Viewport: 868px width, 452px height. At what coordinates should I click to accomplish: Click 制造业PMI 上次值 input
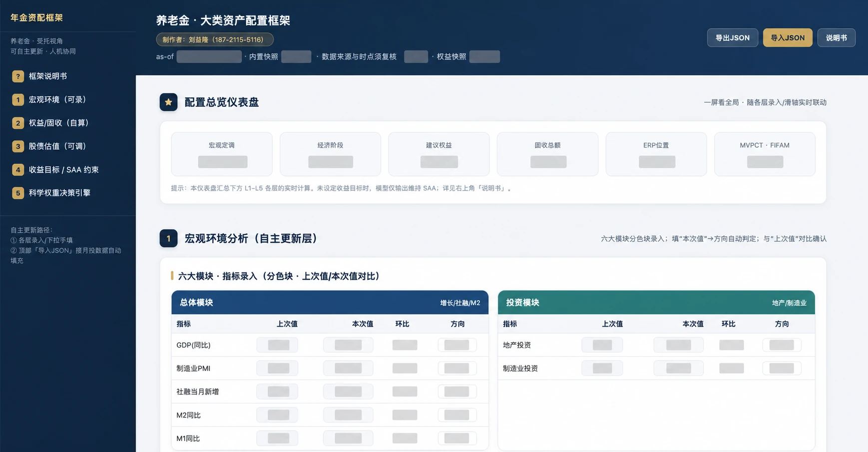277,368
